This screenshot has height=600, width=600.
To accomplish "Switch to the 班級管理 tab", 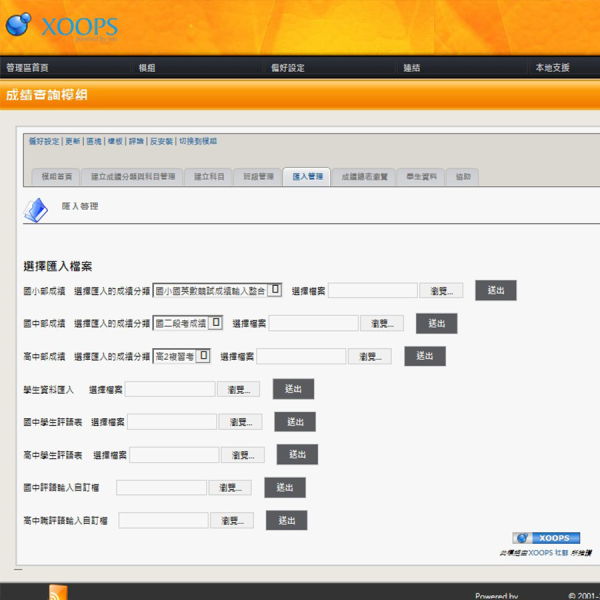I will tap(259, 177).
